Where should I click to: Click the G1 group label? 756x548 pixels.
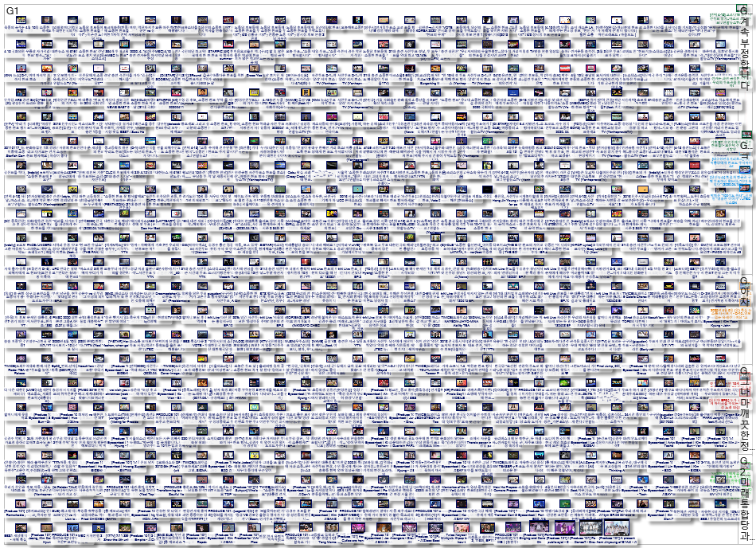click(x=12, y=10)
